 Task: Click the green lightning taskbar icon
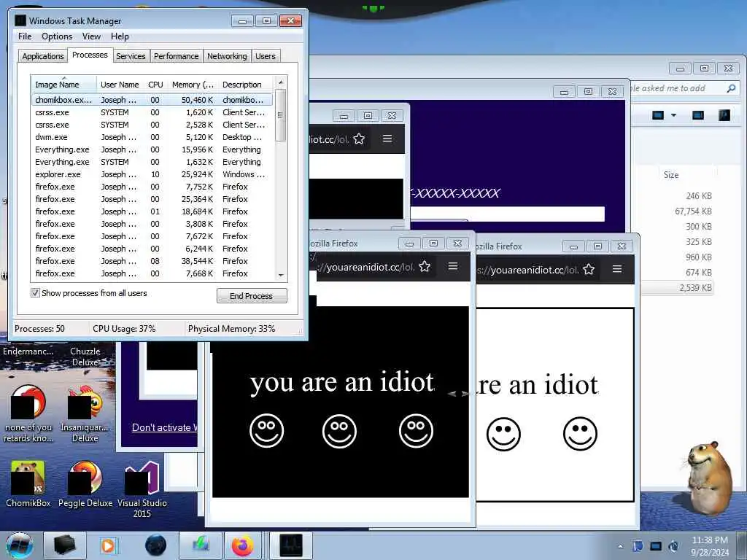(x=201, y=545)
